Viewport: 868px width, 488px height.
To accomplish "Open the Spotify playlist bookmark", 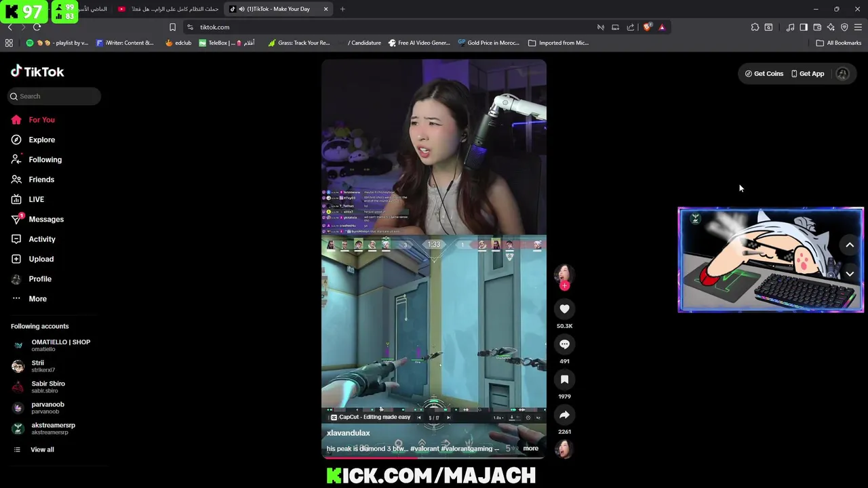I will pyautogui.click(x=57, y=43).
